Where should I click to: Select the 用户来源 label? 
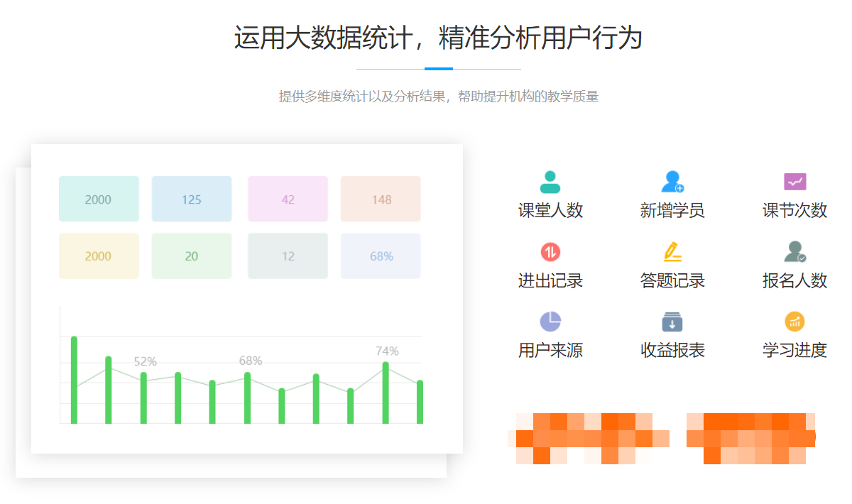(x=550, y=350)
